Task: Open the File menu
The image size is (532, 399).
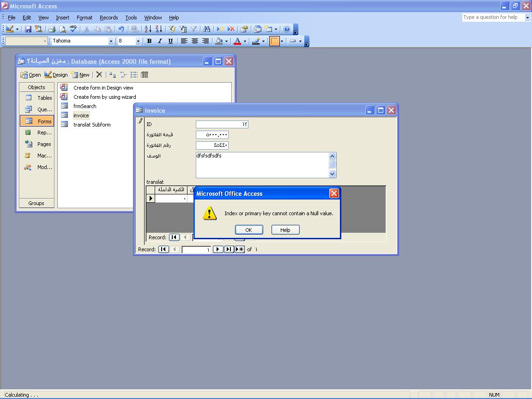Action: pos(12,18)
